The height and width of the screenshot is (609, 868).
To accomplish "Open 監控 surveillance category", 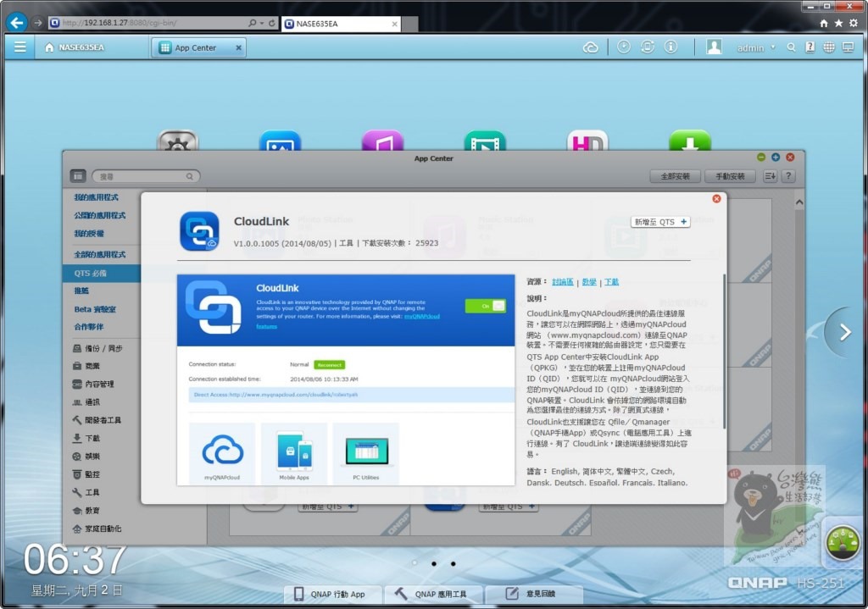I will 86,474.
